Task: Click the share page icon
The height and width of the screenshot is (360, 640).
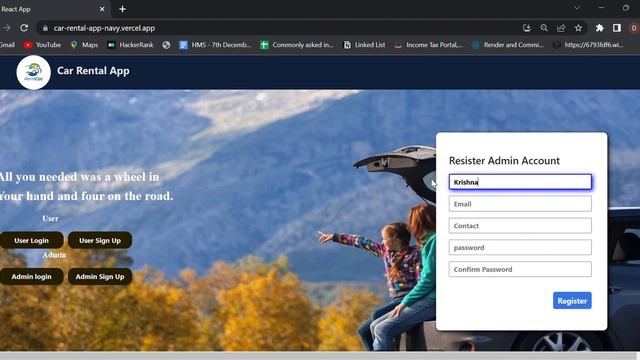Action: [x=561, y=28]
